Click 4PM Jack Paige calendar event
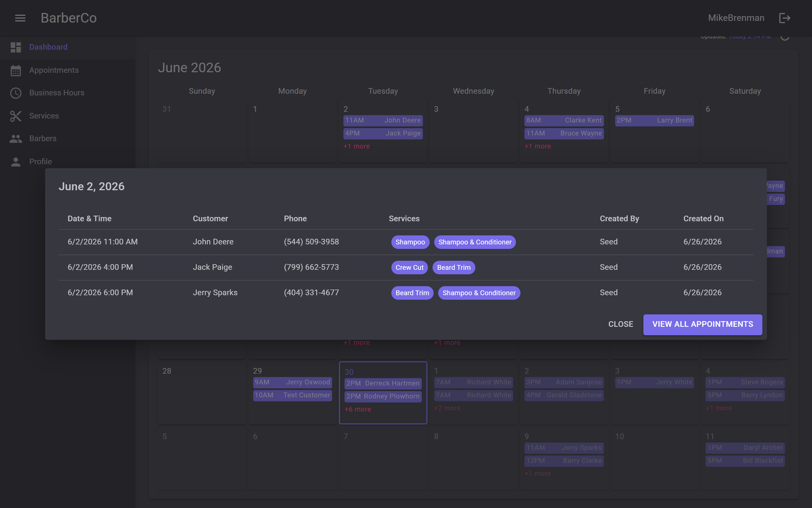 point(383,133)
